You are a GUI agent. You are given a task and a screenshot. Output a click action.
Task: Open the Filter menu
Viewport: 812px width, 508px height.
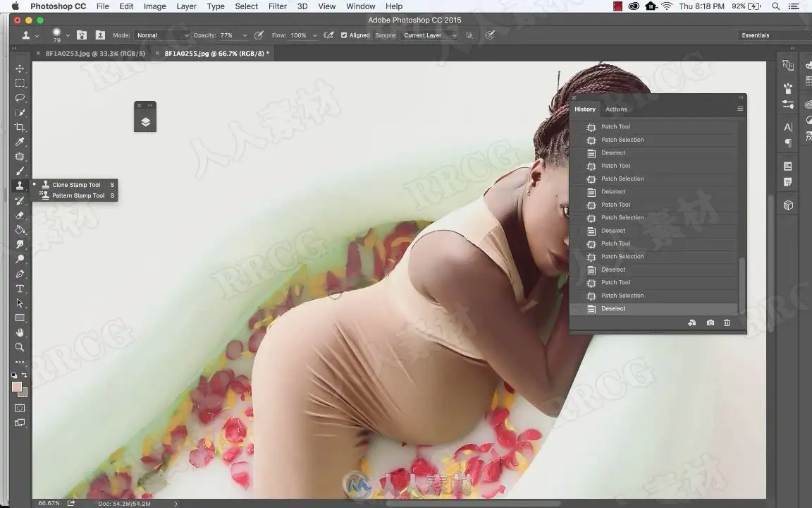(x=278, y=6)
